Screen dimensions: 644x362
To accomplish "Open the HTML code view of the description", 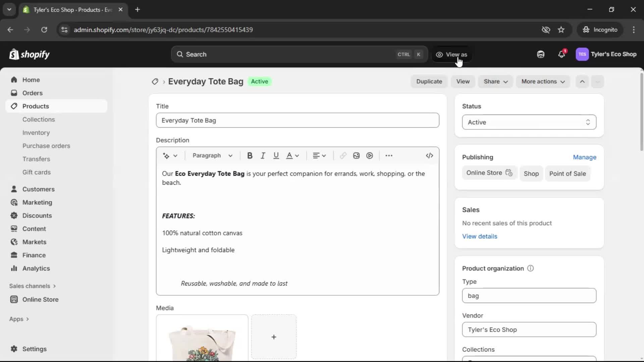I will tap(430, 156).
